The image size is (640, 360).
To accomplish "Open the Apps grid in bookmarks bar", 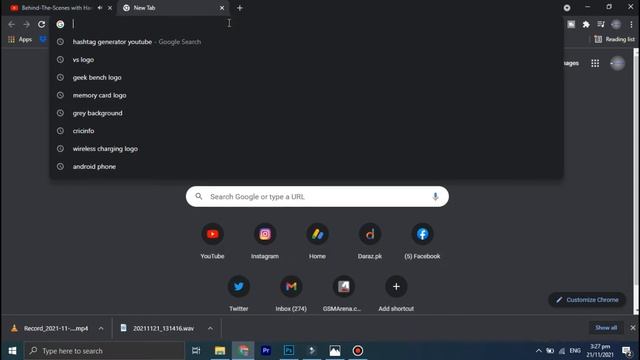I will (x=20, y=40).
